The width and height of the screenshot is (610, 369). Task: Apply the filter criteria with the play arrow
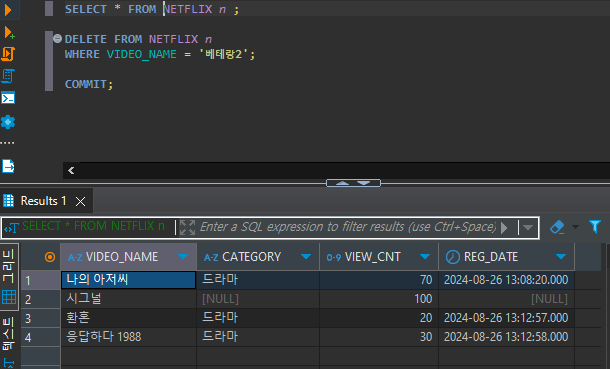[504, 227]
